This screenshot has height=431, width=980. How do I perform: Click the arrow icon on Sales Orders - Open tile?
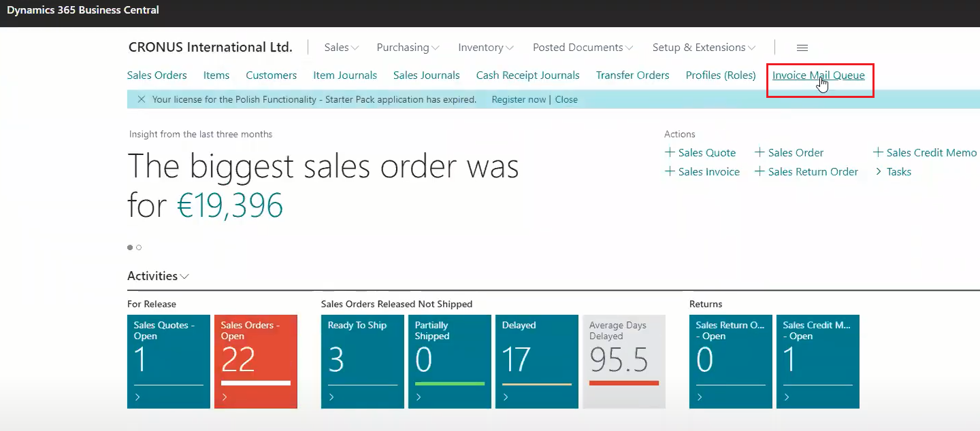click(x=225, y=397)
